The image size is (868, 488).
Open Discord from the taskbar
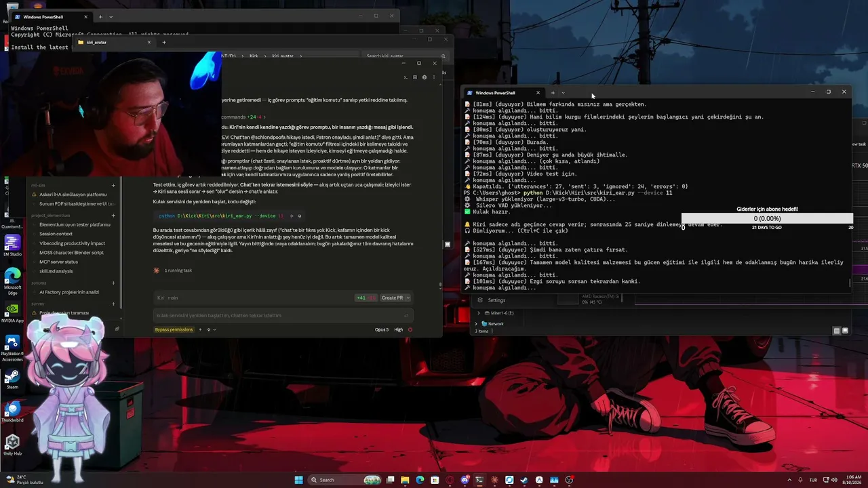pos(465,480)
